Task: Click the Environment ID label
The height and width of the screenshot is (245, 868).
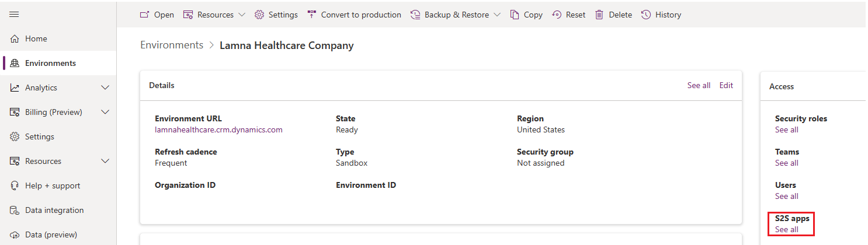Action: [366, 185]
